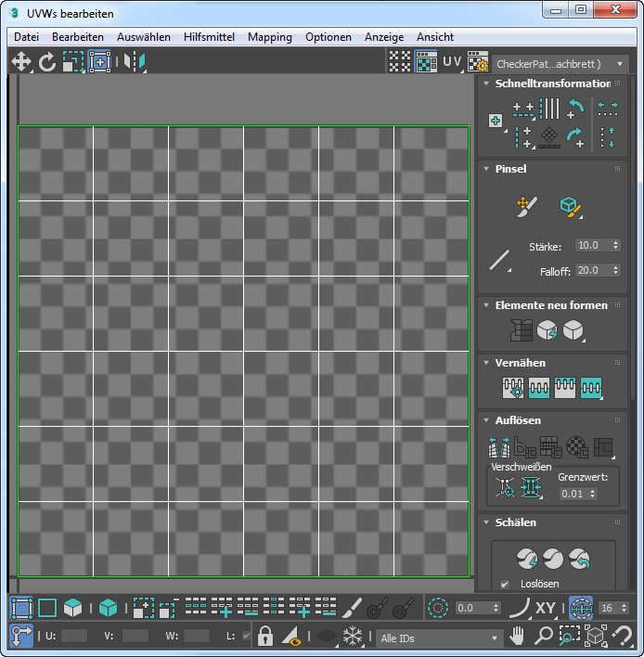Click Stitch To Target icon in Vernähen

[513, 388]
